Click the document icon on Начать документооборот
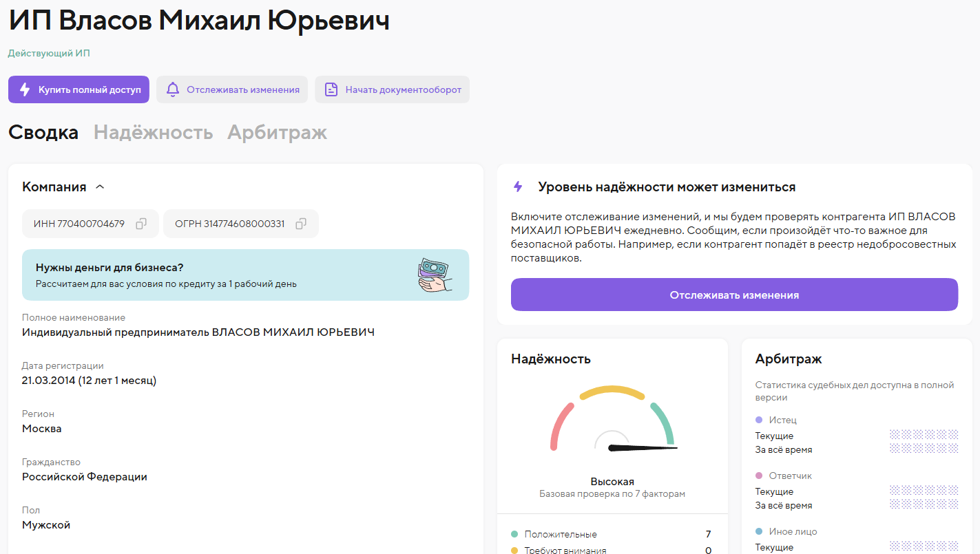This screenshot has height=554, width=980. point(331,89)
